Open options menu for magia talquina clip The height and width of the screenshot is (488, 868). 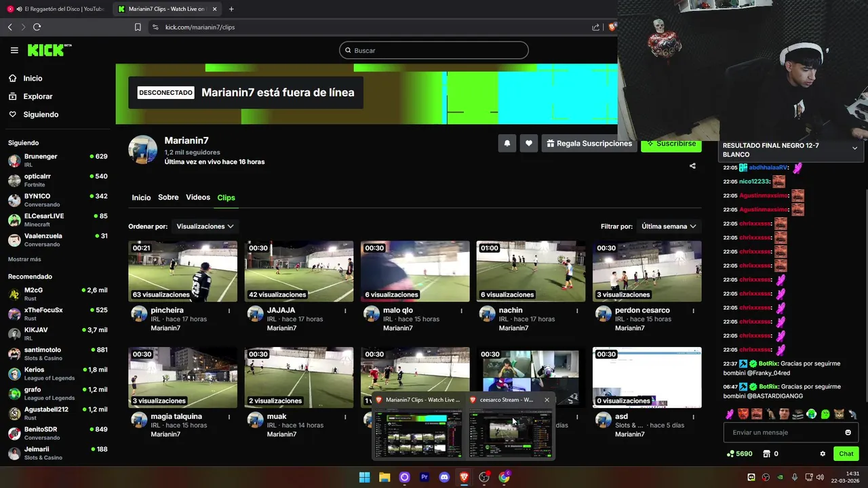229,417
